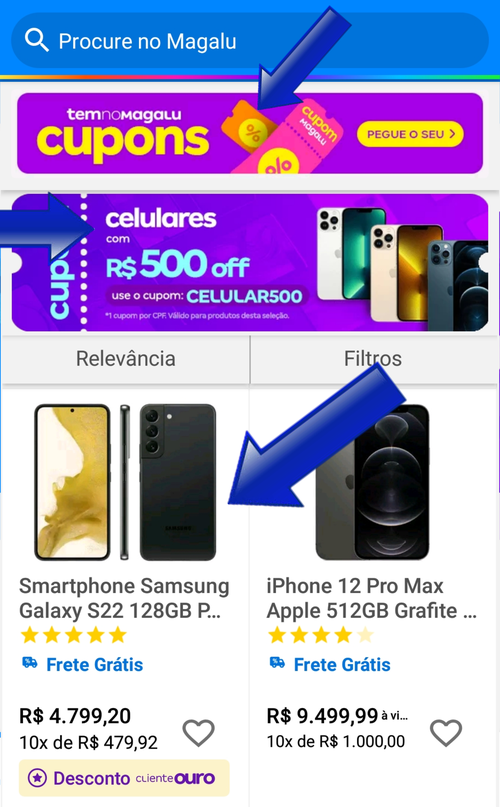500x807 pixels.
Task: Open the Smartphone Samsung Galaxy S22 128GB title
Action: (124, 598)
